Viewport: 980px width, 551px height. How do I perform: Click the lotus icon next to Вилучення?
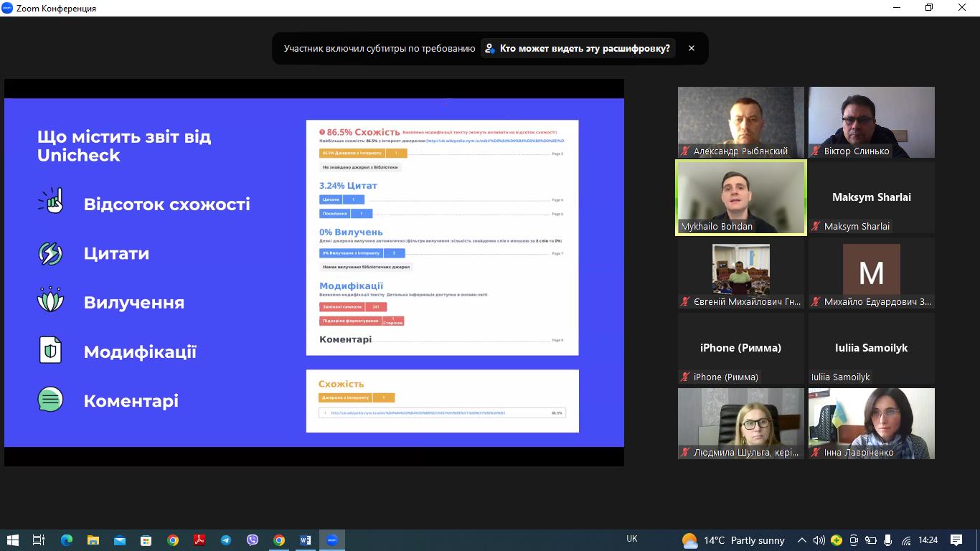tap(50, 300)
